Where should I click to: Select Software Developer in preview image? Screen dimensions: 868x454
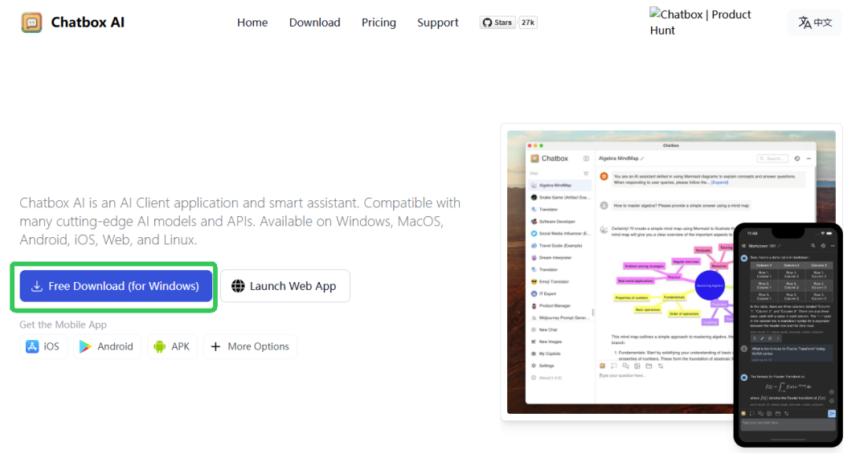(557, 222)
